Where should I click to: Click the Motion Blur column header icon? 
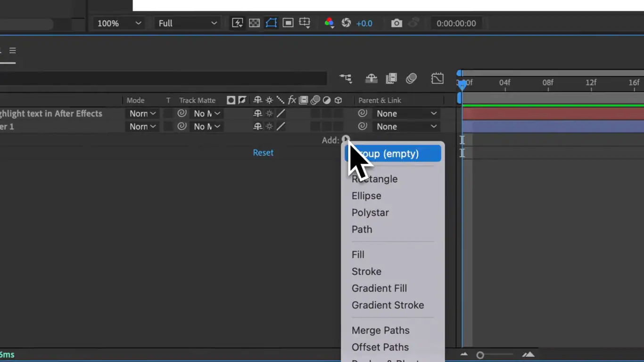315,100
